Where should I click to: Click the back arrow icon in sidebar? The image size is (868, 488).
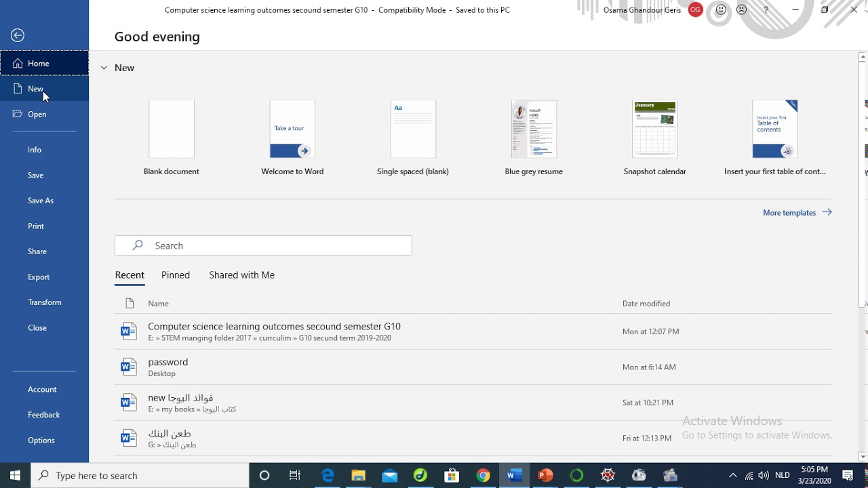(18, 36)
